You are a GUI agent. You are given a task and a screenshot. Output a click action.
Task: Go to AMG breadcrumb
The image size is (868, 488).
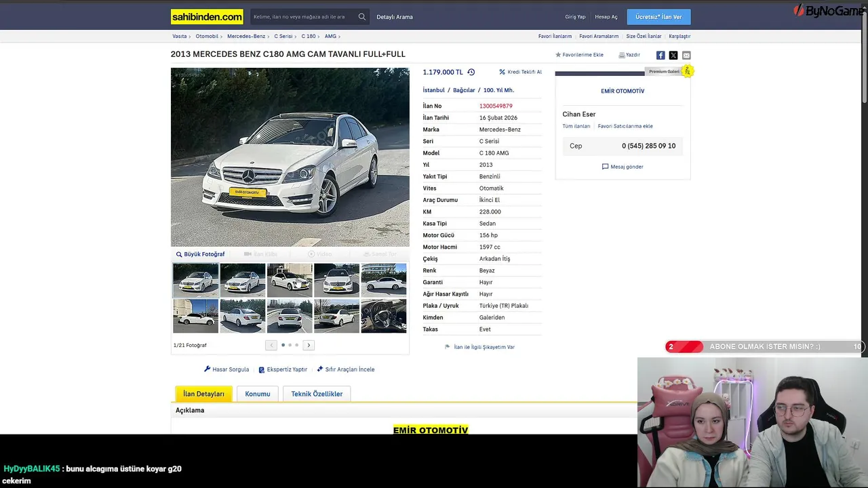point(330,37)
